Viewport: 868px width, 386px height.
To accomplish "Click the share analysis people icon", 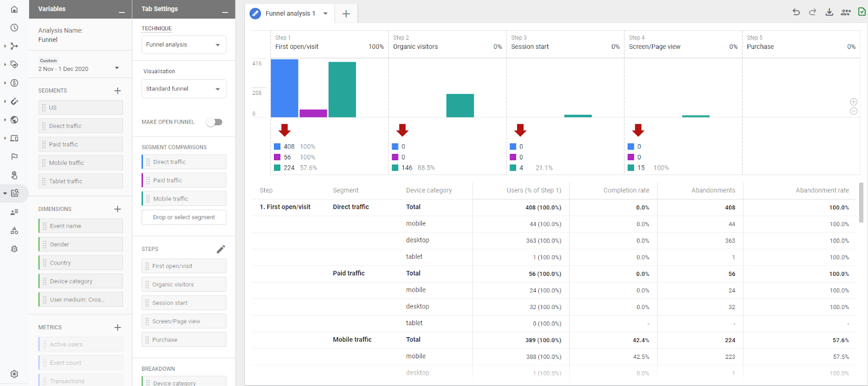I will [846, 12].
